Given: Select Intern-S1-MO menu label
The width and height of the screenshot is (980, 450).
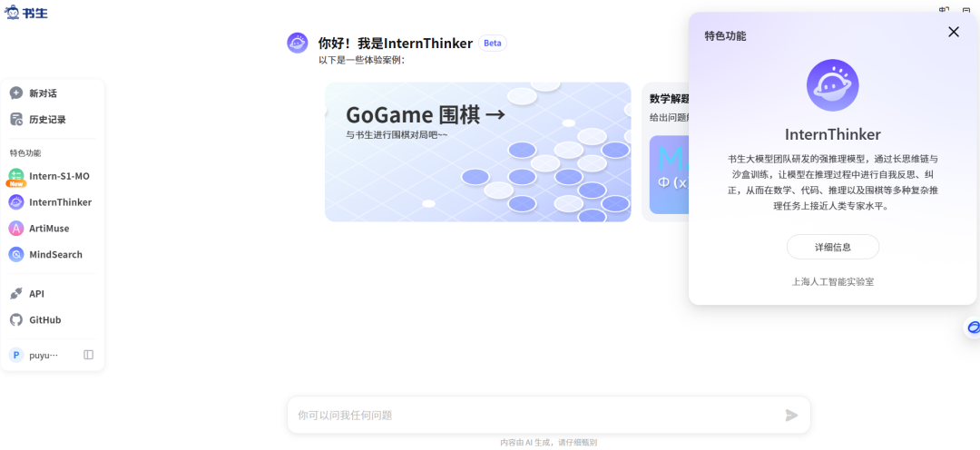Looking at the screenshot, I should [x=59, y=176].
